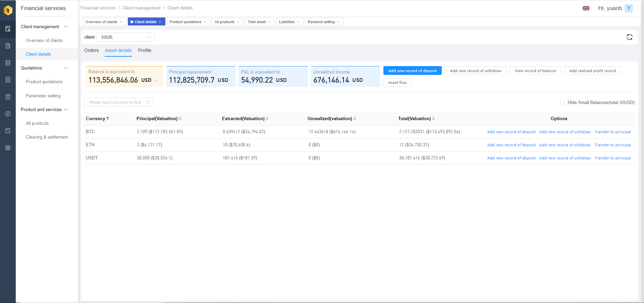Transfer BTC to principal

click(613, 132)
